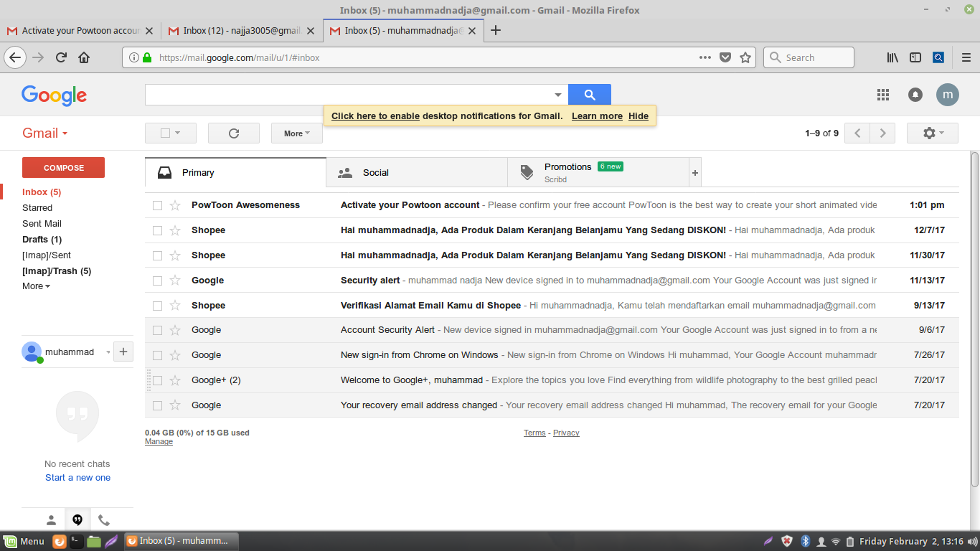Open a new browser tab with the plus
The width and height of the screenshot is (980, 551).
click(x=495, y=30)
